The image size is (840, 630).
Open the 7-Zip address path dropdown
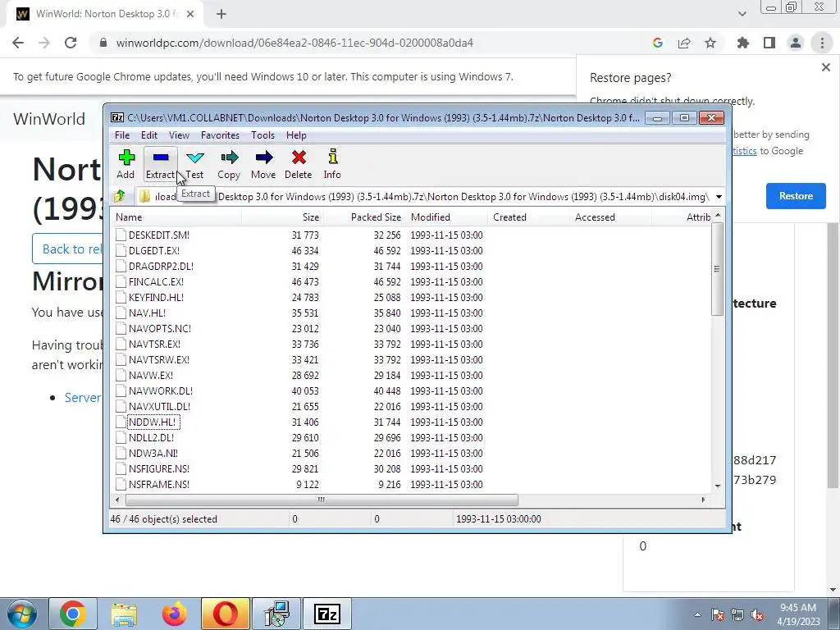coord(719,197)
